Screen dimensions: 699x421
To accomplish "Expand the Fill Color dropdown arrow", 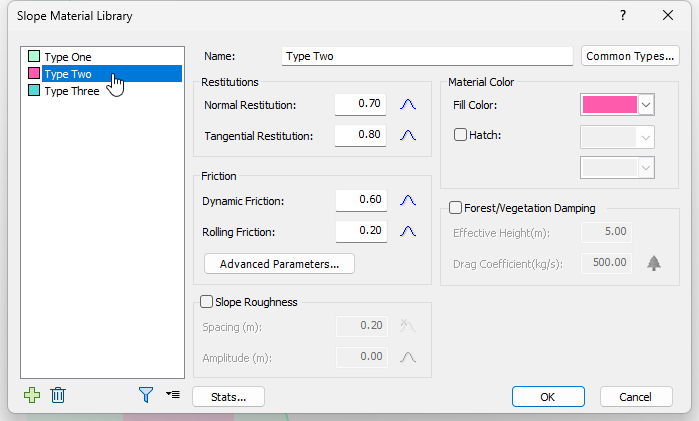I will 646,105.
